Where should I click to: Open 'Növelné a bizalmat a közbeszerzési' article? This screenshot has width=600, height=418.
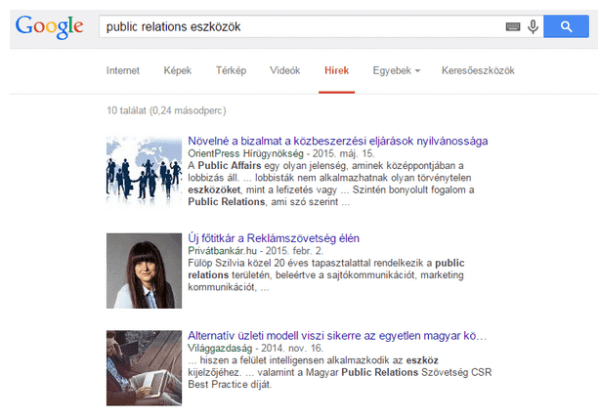click(x=338, y=141)
